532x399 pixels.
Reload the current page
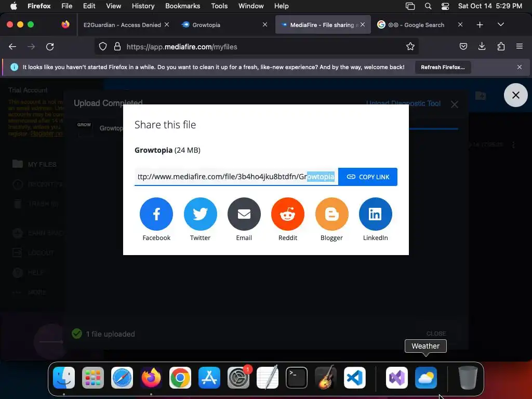pos(50,47)
